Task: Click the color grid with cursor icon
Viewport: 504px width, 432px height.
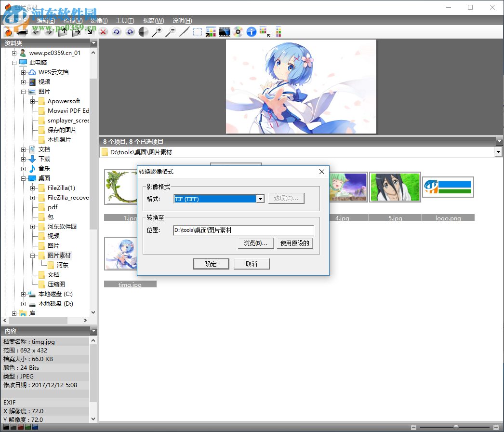Action: [x=265, y=32]
